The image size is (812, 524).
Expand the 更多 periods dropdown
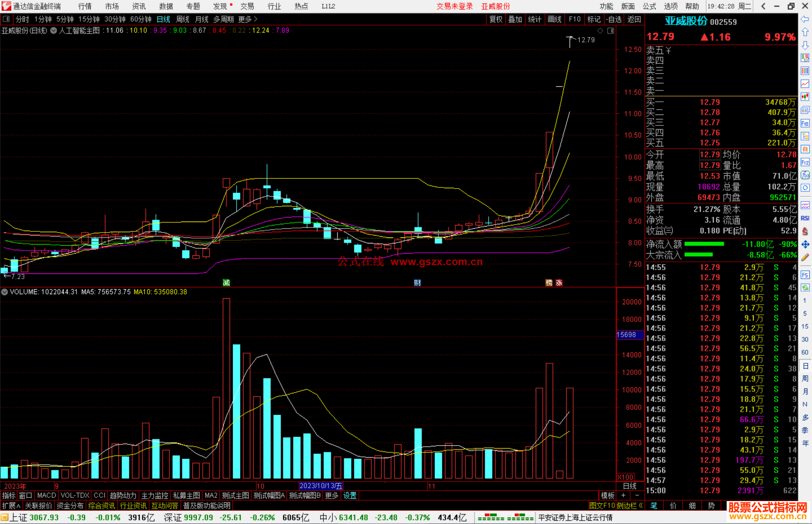[x=247, y=19]
